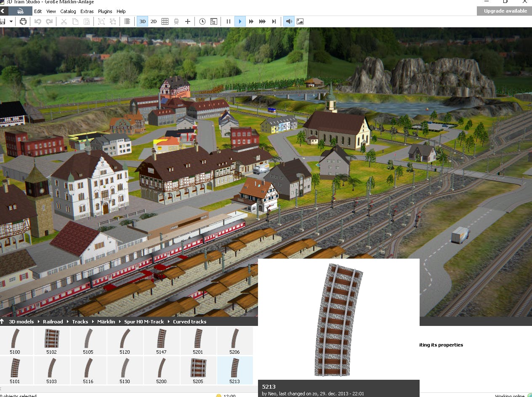Expand the Märklin breadcrumb category
This screenshot has width=532, height=397.
[106, 322]
